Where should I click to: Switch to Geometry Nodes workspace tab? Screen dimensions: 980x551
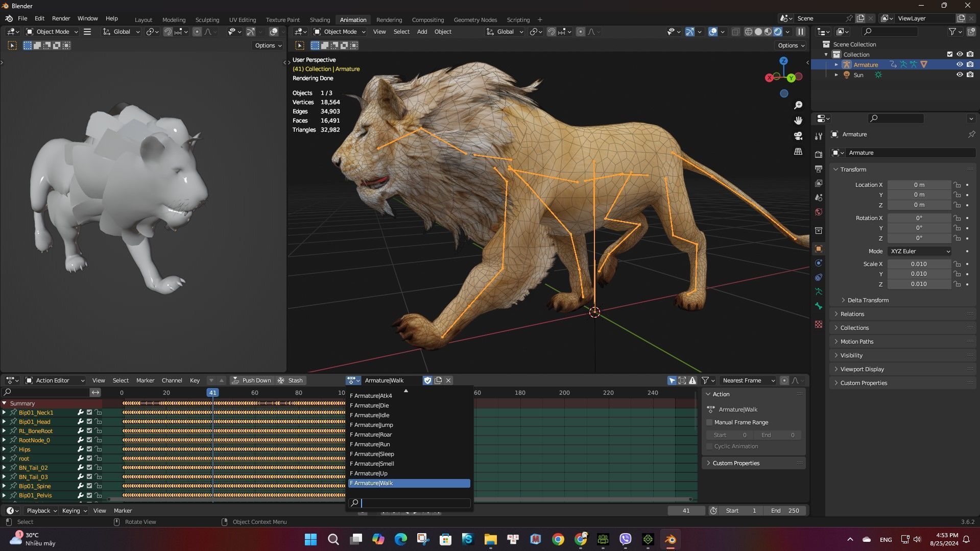click(x=475, y=20)
